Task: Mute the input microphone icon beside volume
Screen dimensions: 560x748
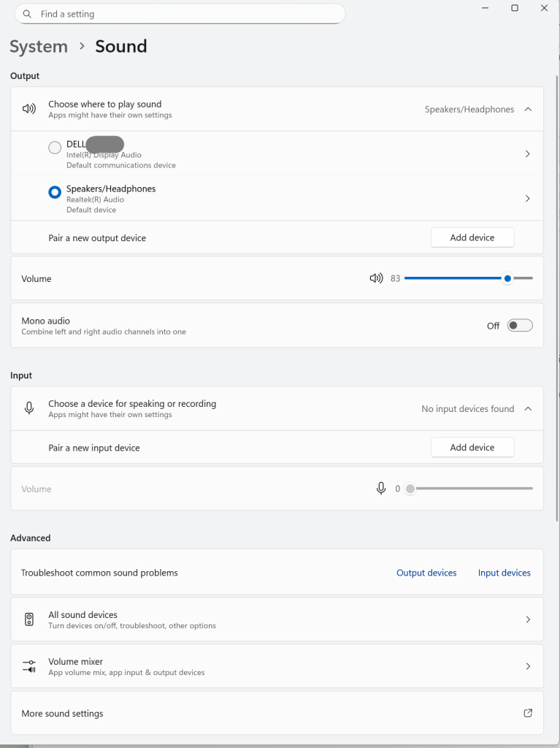Action: 380,489
